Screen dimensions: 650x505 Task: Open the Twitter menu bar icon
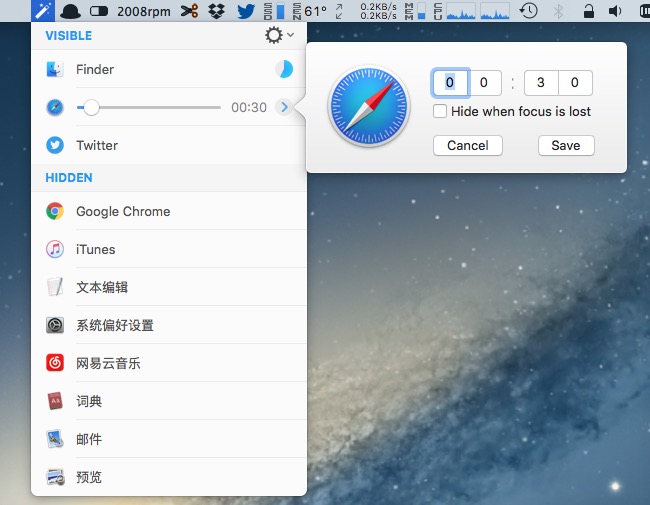coord(246,11)
